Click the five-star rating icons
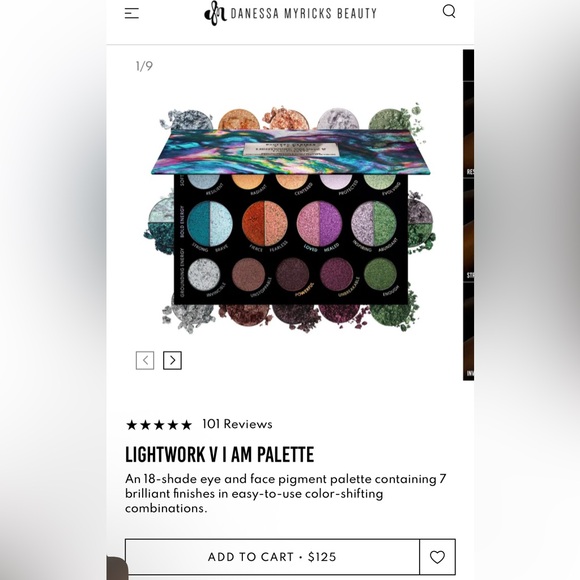This screenshot has width=580, height=580. tap(159, 425)
